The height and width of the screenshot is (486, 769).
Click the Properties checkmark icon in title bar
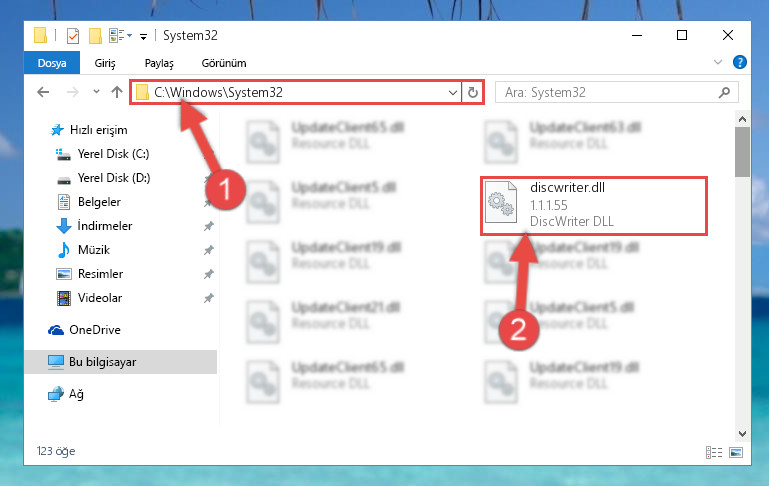pos(73,36)
